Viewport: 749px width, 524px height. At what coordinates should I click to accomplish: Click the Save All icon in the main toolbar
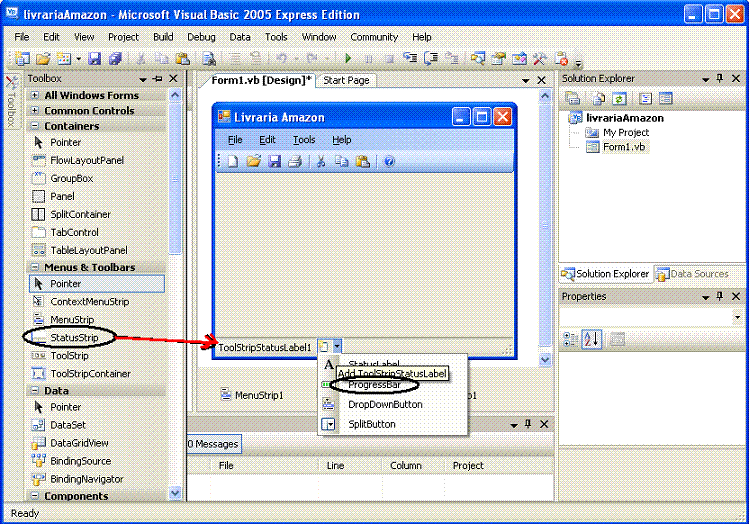[115, 58]
